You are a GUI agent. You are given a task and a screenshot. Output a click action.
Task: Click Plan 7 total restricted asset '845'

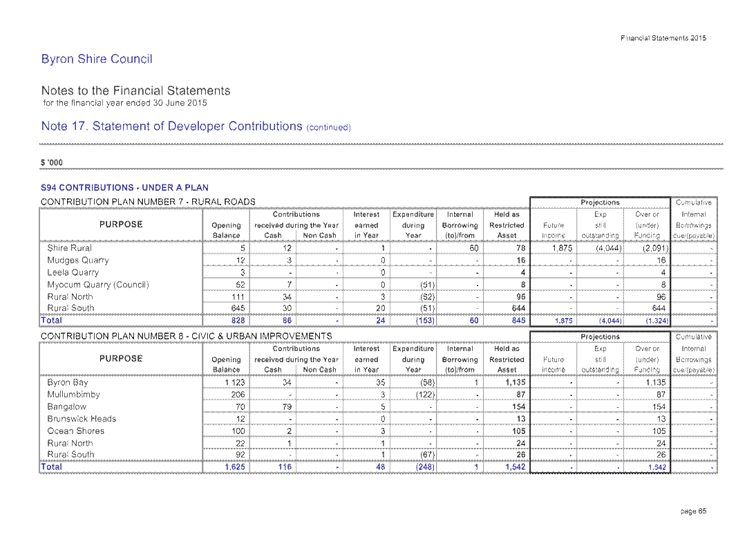518,320
